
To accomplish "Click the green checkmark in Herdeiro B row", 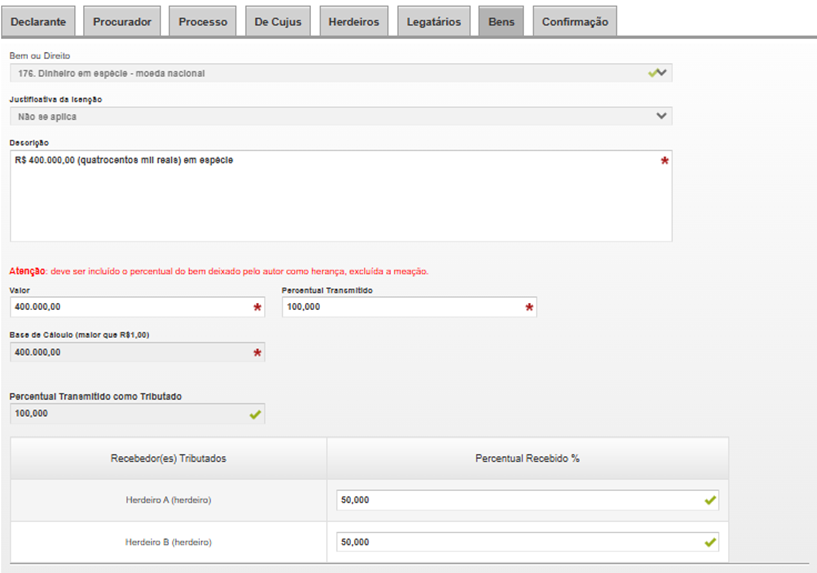I will click(710, 542).
